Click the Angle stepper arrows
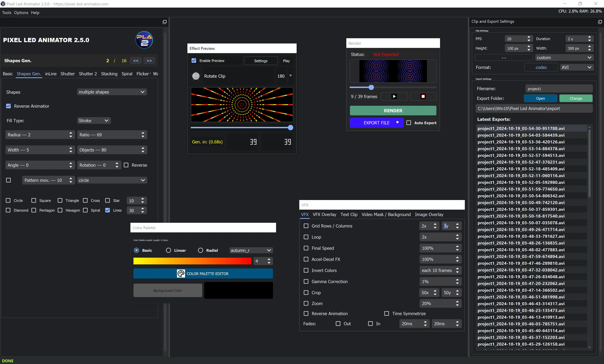 (x=71, y=165)
